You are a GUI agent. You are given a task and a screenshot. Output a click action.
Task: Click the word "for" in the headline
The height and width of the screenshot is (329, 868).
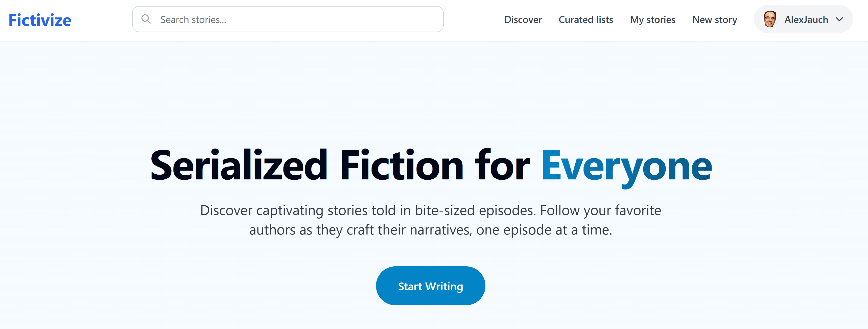(502, 166)
